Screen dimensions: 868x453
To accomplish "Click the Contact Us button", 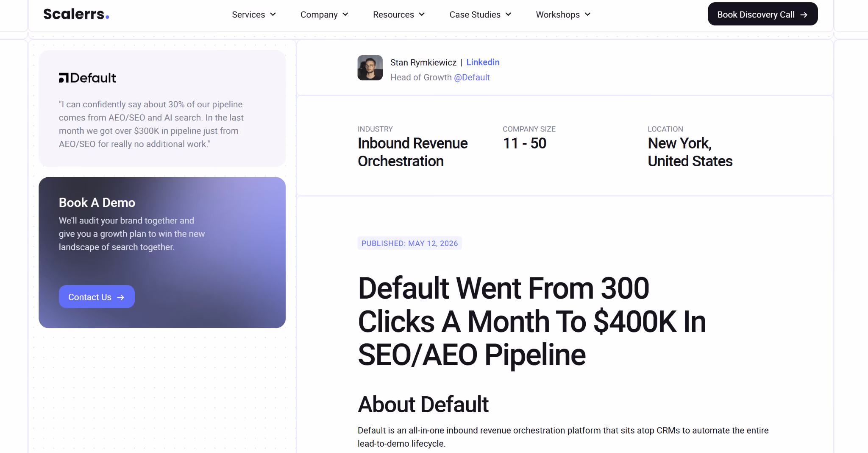I will click(x=97, y=297).
